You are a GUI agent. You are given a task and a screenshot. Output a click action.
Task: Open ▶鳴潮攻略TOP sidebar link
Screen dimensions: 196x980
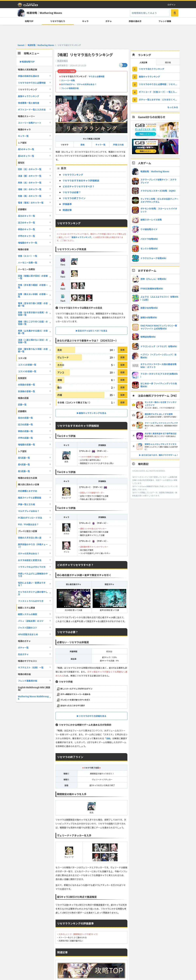(27, 62)
